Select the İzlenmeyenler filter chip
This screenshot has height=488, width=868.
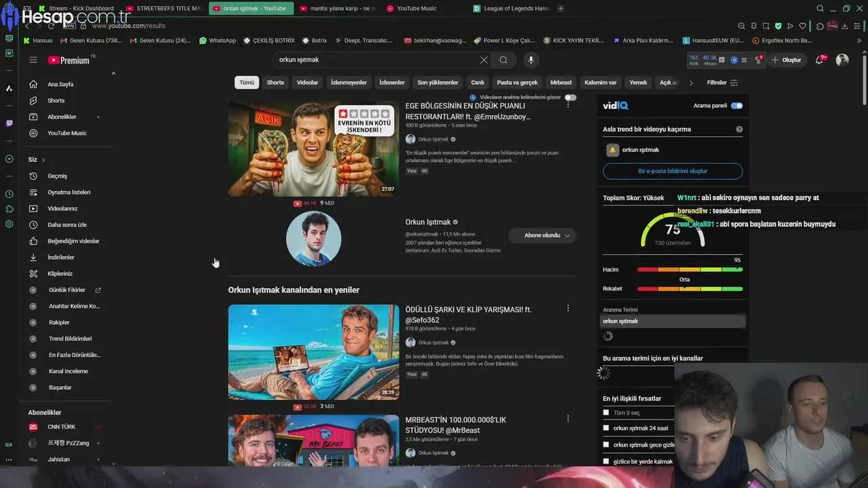(349, 83)
